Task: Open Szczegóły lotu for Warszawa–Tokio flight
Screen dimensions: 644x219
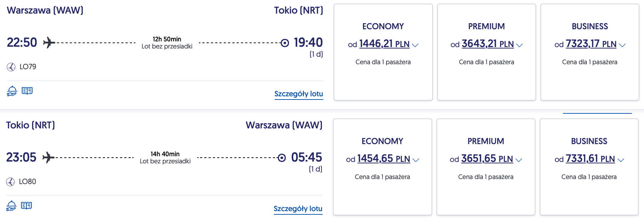Action: [299, 94]
